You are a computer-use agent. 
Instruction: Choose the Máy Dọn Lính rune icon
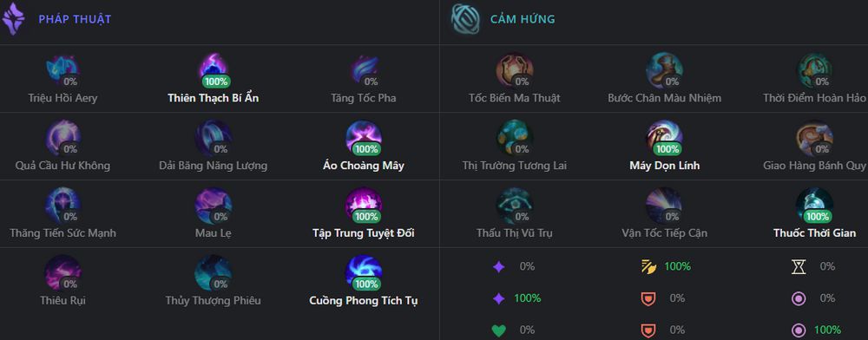pos(664,138)
